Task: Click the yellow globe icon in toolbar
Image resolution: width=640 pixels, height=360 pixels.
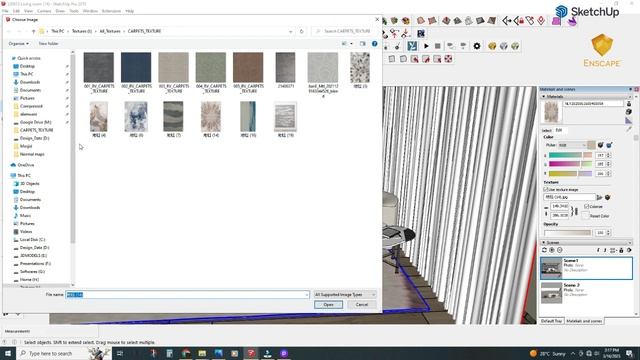Action: coord(492,46)
